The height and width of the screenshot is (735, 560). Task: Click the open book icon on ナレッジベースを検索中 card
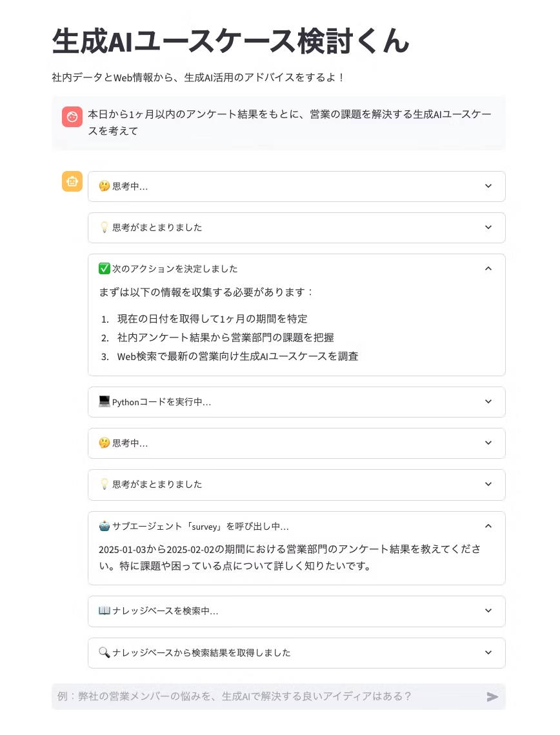[105, 611]
